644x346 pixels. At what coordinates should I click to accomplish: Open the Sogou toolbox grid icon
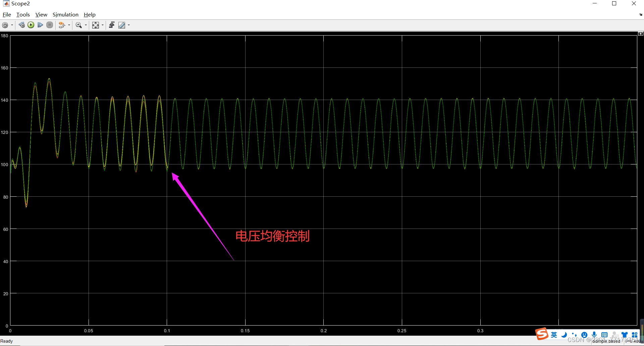click(635, 335)
